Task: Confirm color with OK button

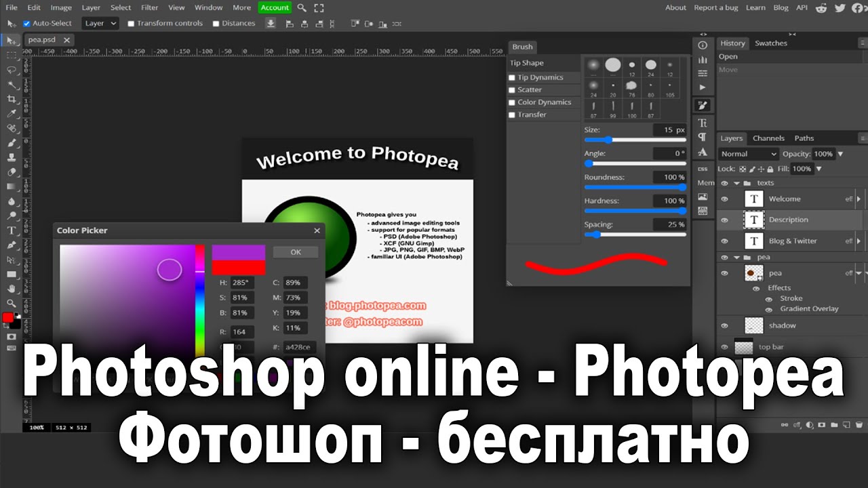Action: tap(296, 252)
